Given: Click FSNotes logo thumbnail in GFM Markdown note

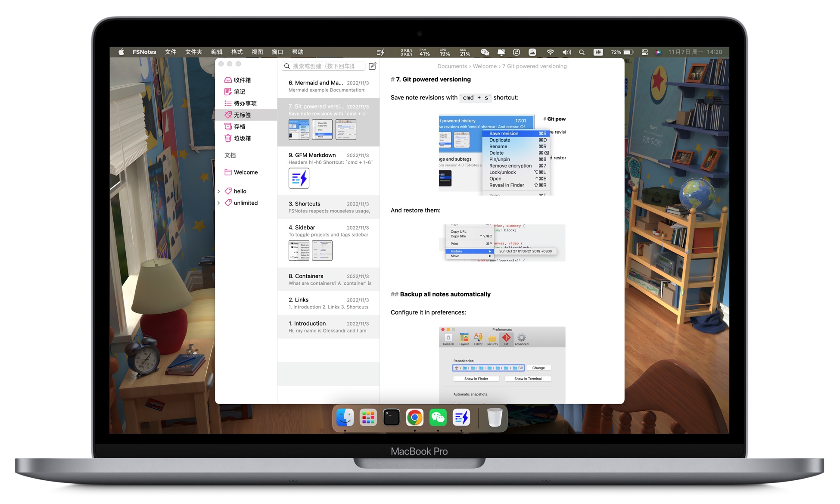Looking at the screenshot, I should 299,178.
